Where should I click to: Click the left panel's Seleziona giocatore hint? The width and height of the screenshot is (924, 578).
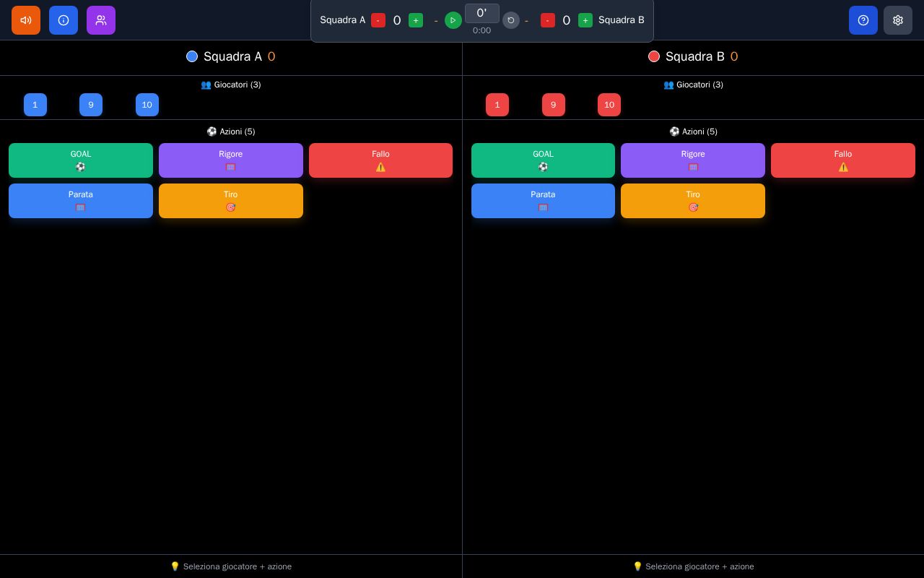pyautogui.click(x=231, y=566)
